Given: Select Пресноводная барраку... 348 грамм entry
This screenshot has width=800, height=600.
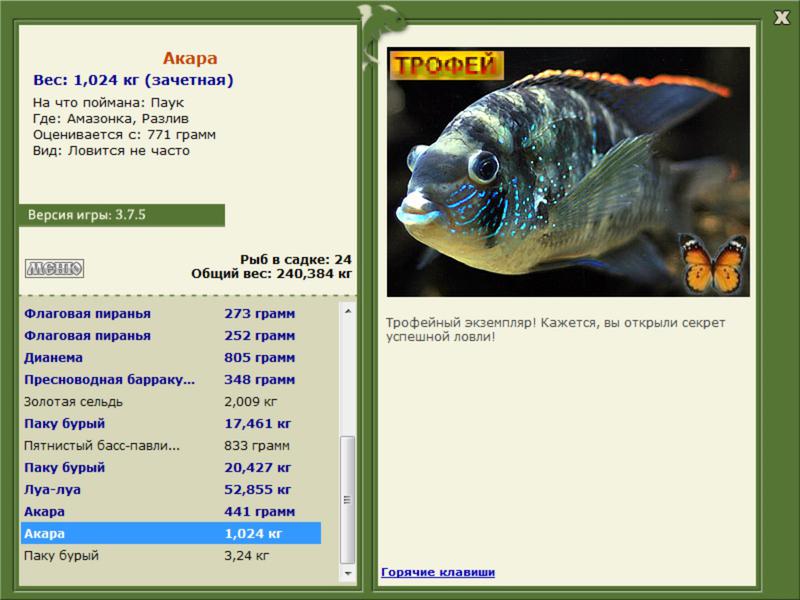Looking at the screenshot, I should (x=171, y=380).
